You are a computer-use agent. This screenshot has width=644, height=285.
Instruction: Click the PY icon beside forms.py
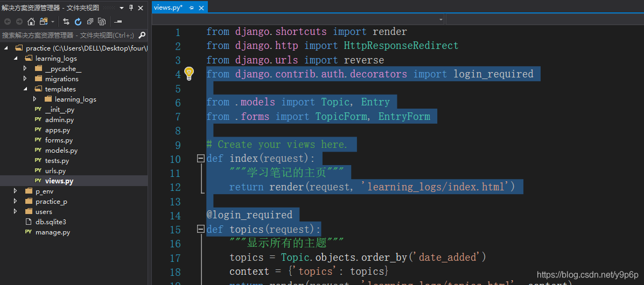pos(38,140)
